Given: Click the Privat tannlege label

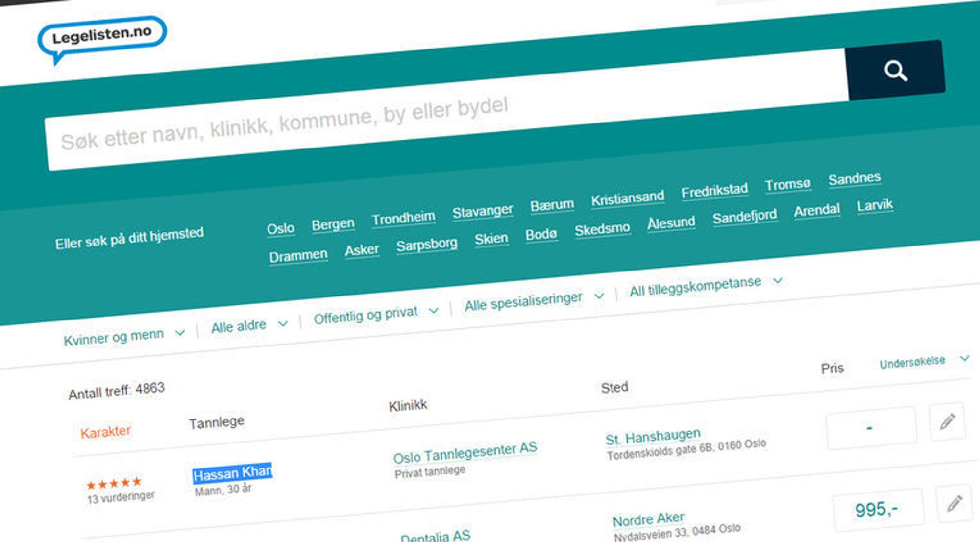Looking at the screenshot, I should 430,471.
